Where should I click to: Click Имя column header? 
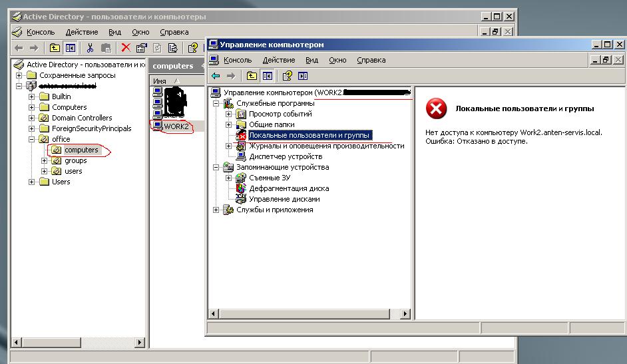(x=178, y=81)
